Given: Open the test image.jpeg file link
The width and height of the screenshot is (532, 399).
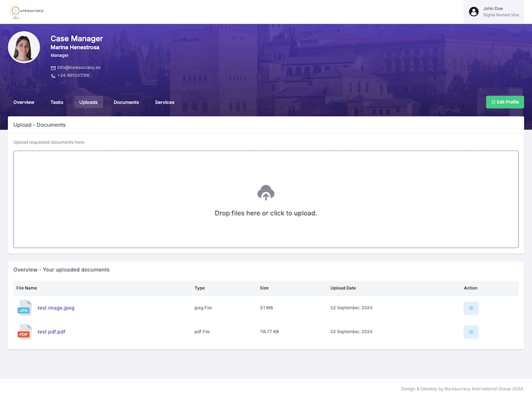Looking at the screenshot, I should (56, 308).
